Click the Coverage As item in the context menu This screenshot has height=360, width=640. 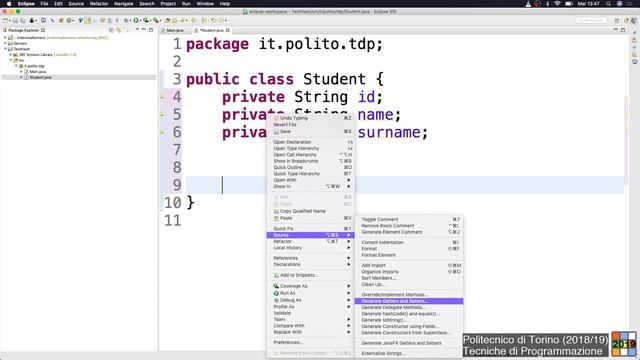tap(312, 286)
